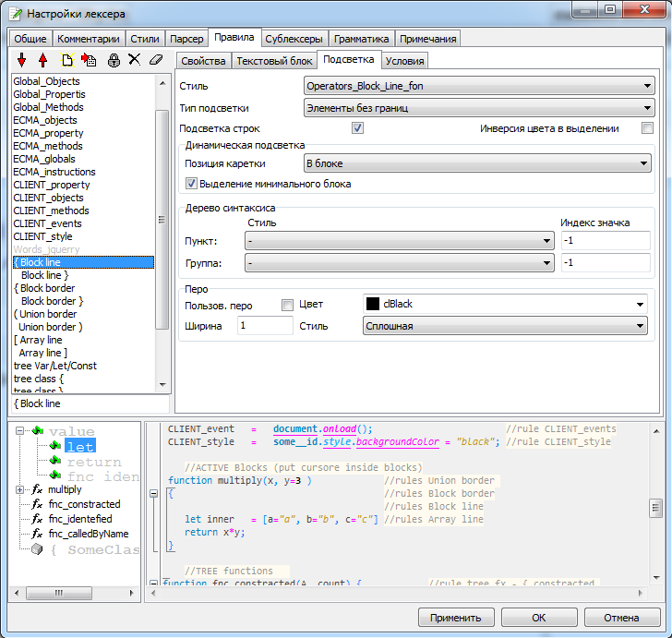Enable Инверсия цвета в выделении checkbox

click(x=647, y=128)
